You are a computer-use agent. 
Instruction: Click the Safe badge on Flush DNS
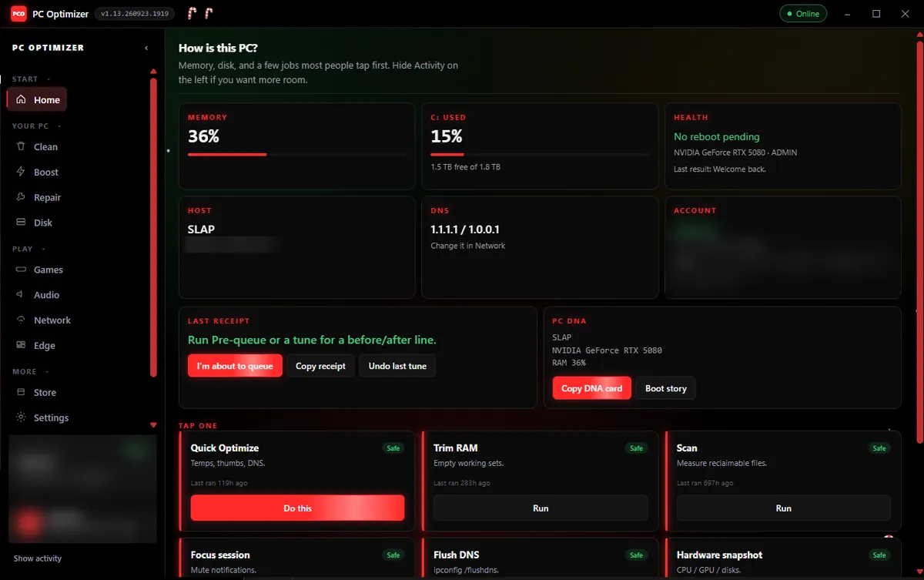[x=636, y=555]
